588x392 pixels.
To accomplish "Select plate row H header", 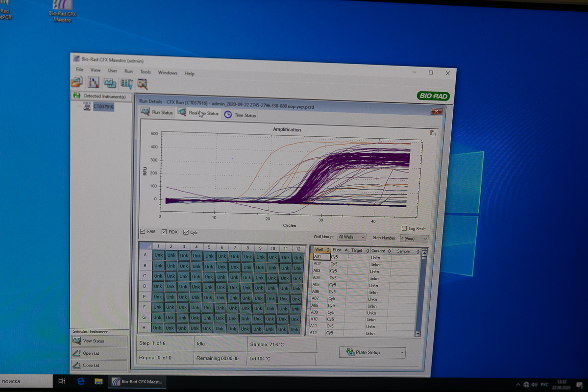I will tap(144, 327).
